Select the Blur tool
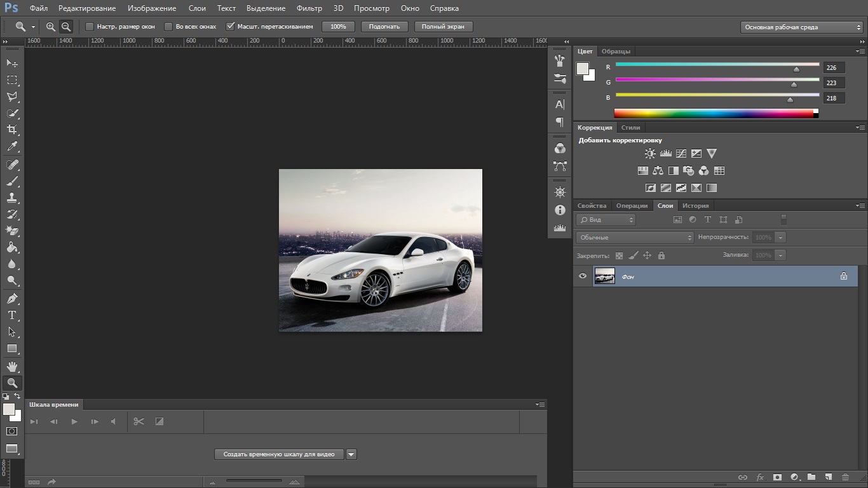 tap(12, 264)
